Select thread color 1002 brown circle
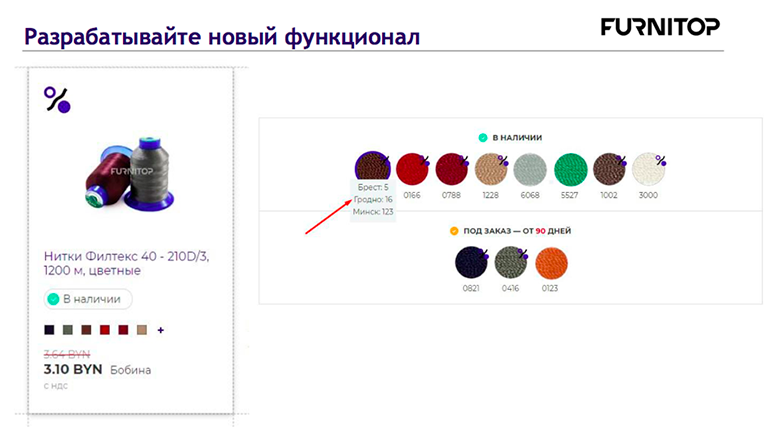 pyautogui.click(x=609, y=169)
